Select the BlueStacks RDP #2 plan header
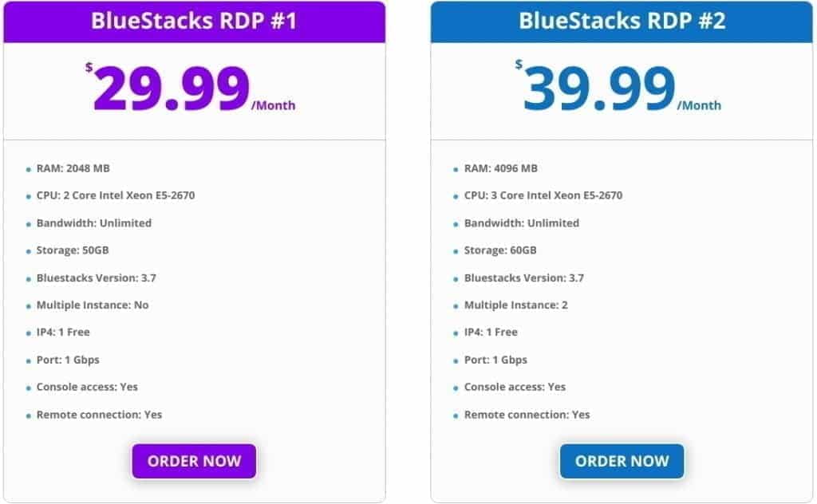Viewport: 817px width, 504px height. [622, 20]
